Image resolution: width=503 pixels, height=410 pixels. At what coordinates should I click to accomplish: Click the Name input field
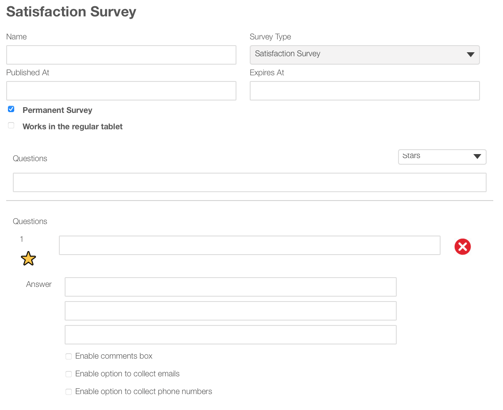(x=121, y=55)
